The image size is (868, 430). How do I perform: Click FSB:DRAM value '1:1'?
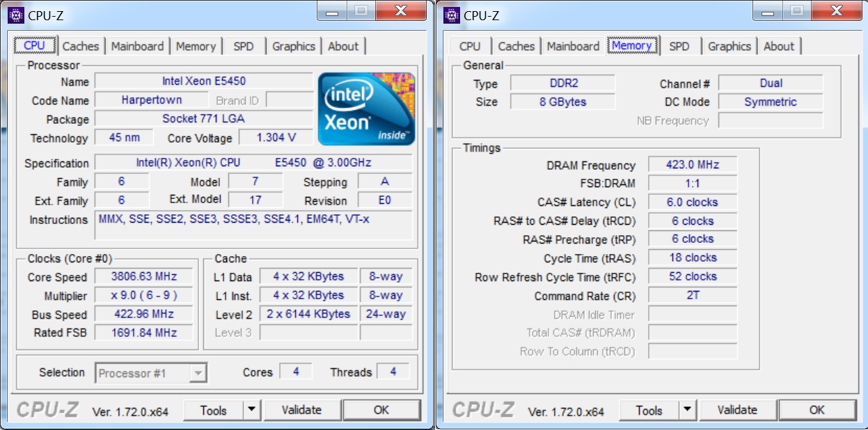click(x=693, y=184)
